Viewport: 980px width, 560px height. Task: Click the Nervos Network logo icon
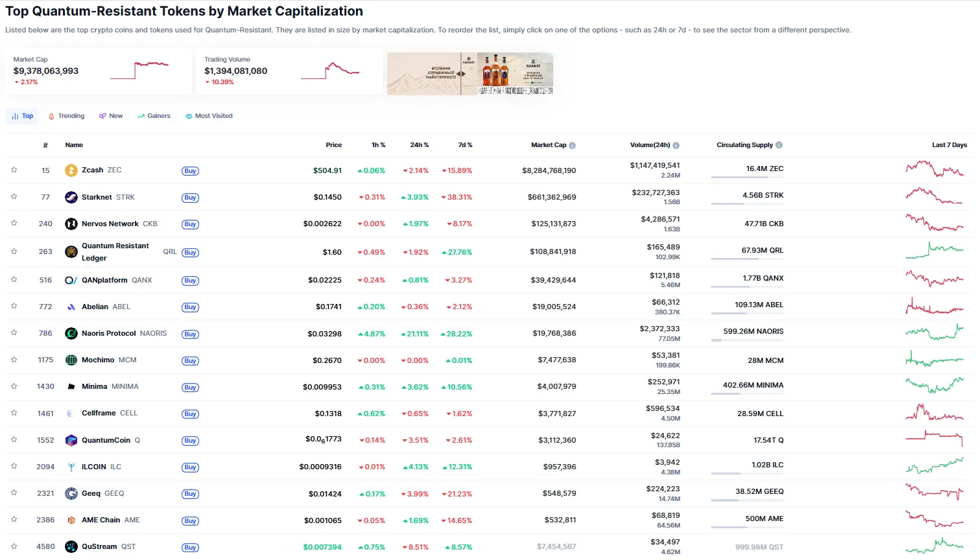click(x=71, y=224)
